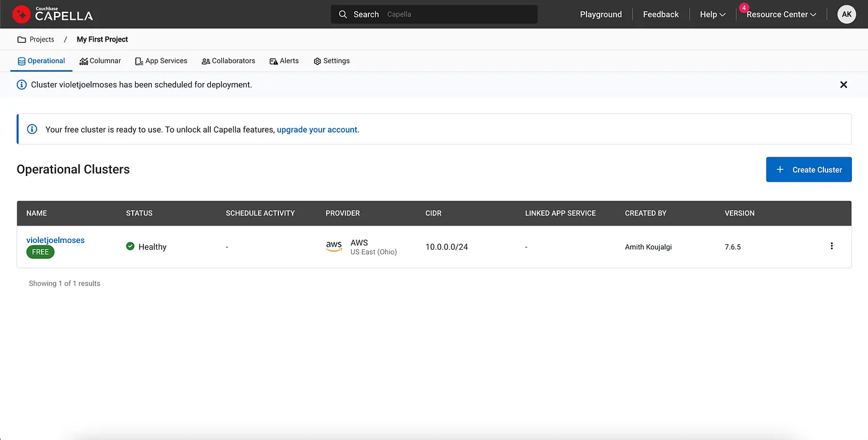The image size is (868, 440).
Task: Click the VERSION column header
Action: pyautogui.click(x=740, y=213)
